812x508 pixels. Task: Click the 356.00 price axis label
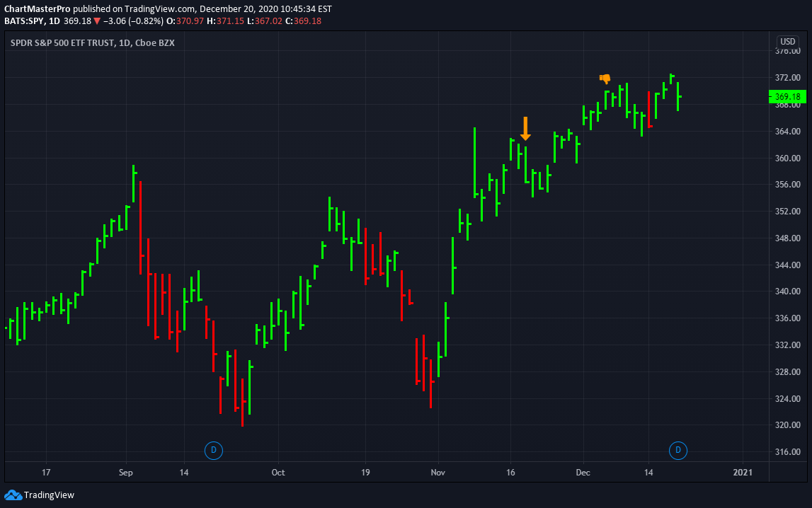(788, 185)
